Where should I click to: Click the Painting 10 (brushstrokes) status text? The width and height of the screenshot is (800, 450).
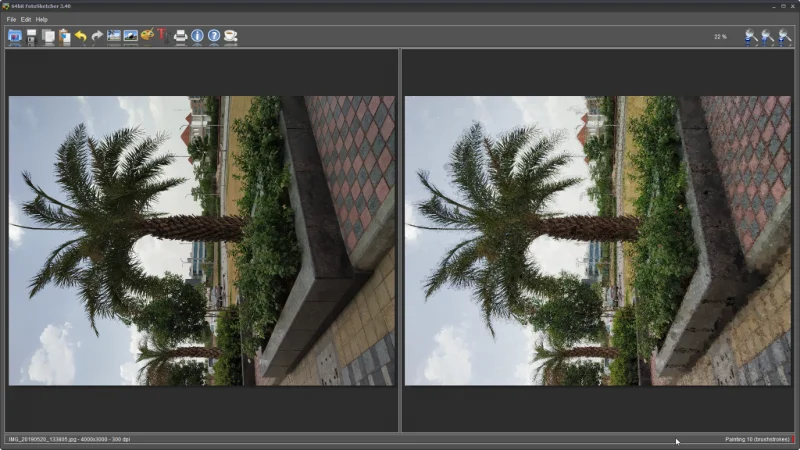point(757,439)
